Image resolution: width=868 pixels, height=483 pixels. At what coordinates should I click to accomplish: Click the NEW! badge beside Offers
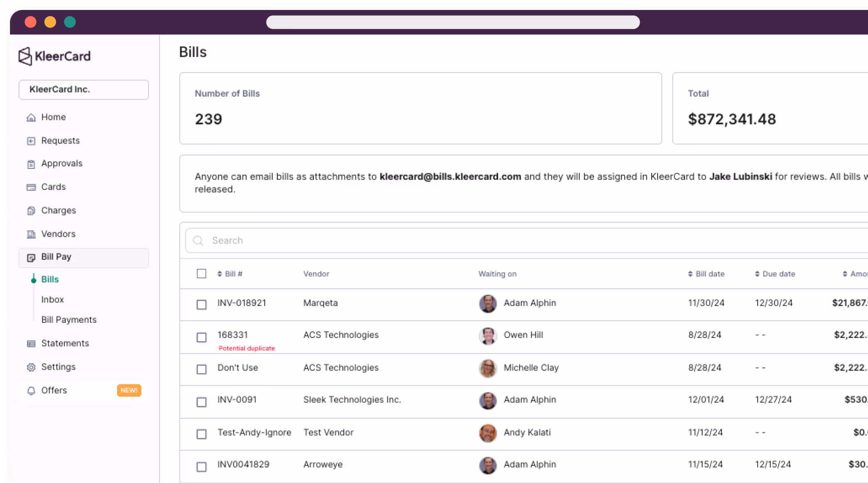click(x=129, y=390)
